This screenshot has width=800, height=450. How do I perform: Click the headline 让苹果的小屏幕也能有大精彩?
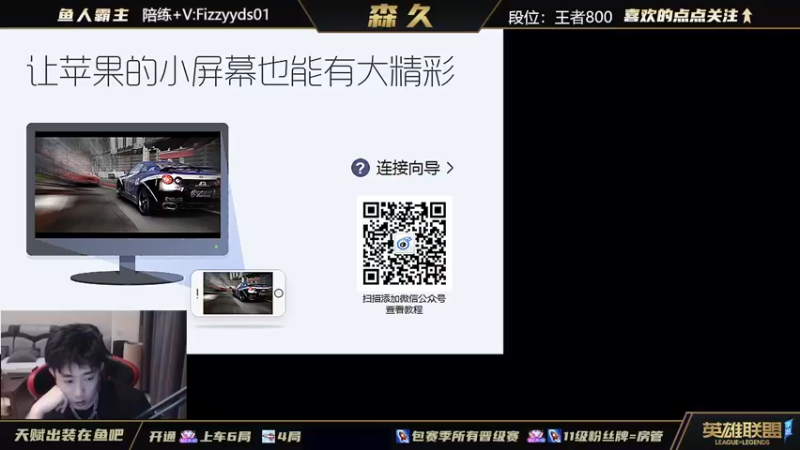pos(240,71)
